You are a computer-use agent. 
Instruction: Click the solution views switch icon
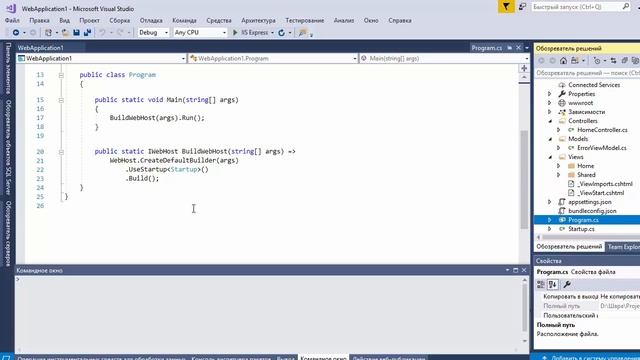(x=575, y=61)
